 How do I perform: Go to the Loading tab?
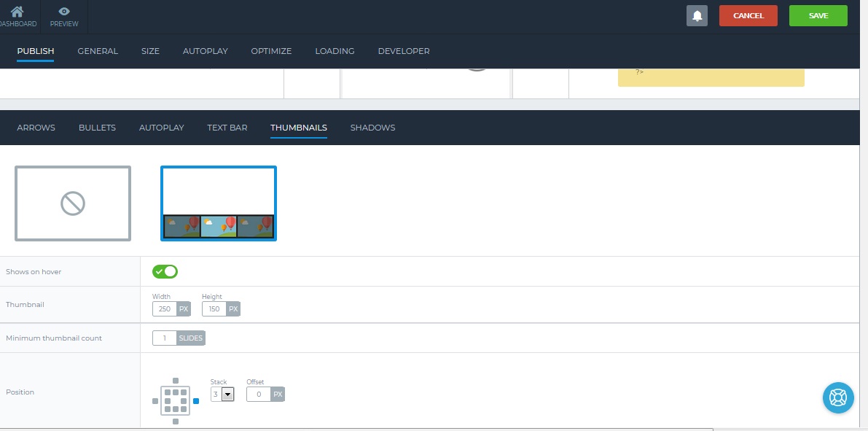(335, 51)
